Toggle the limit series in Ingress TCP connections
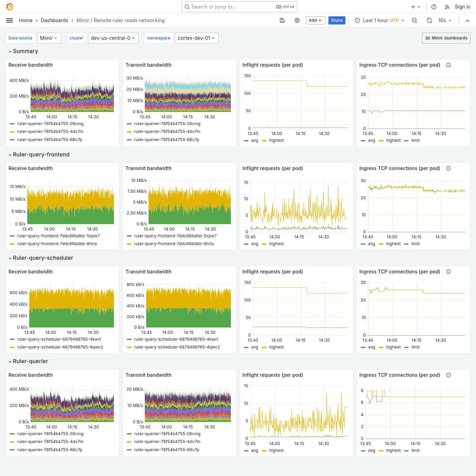 coord(415,140)
